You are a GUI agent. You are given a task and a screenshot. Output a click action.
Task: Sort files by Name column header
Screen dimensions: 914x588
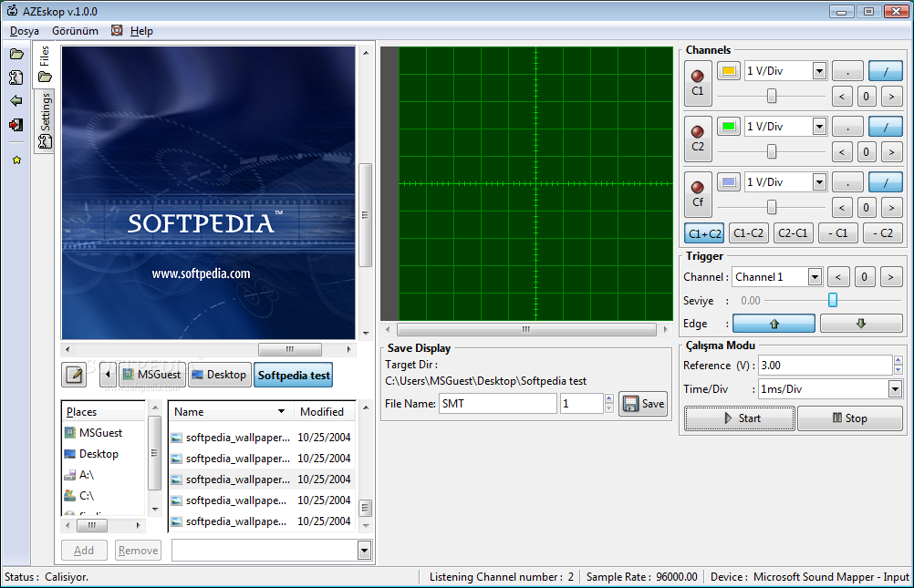(x=230, y=411)
